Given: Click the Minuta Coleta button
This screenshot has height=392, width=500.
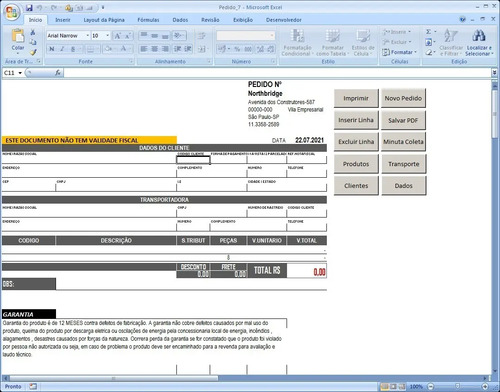Looking at the screenshot, I should click(403, 142).
